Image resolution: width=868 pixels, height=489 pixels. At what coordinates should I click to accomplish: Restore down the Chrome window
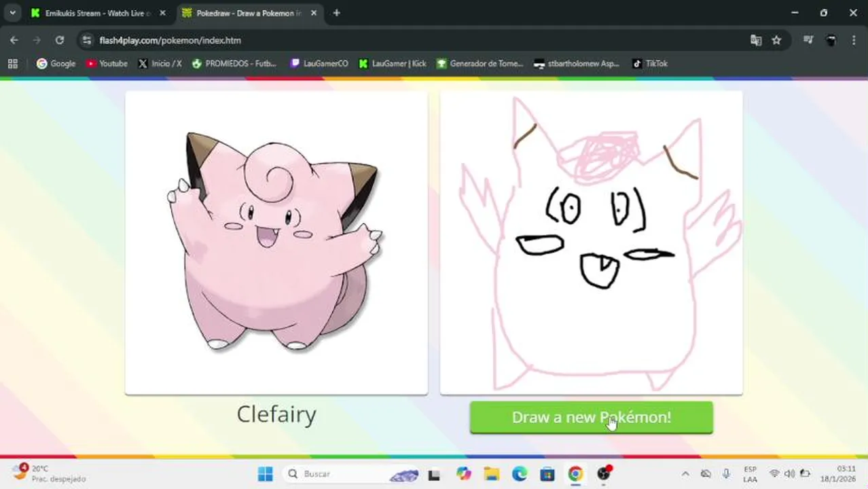(824, 13)
